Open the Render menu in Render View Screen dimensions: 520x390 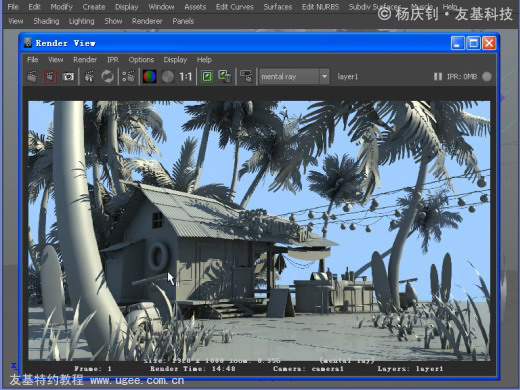[85, 60]
